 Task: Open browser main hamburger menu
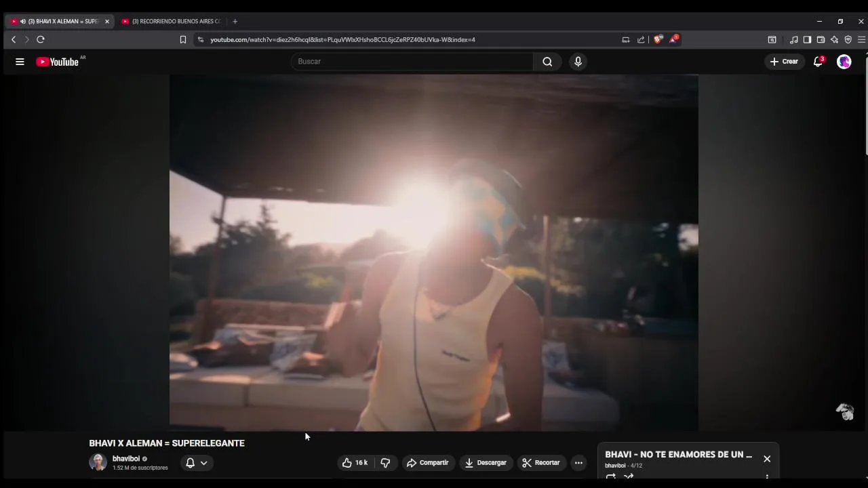pyautogui.click(x=861, y=40)
